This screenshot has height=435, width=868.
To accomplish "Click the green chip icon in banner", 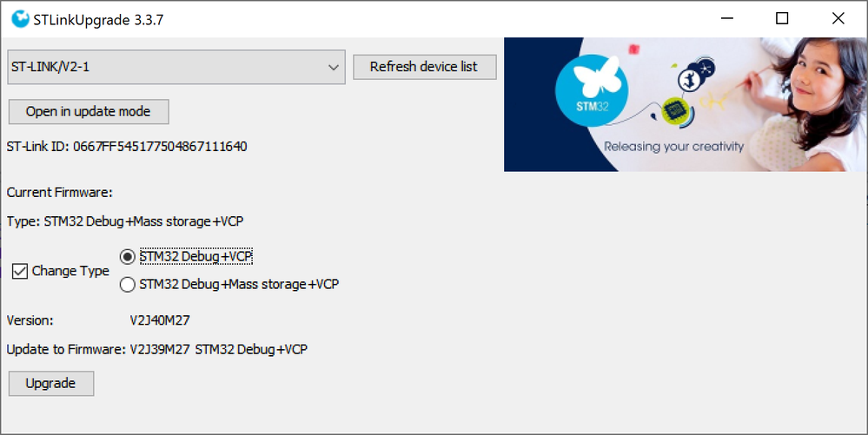I will (x=675, y=111).
